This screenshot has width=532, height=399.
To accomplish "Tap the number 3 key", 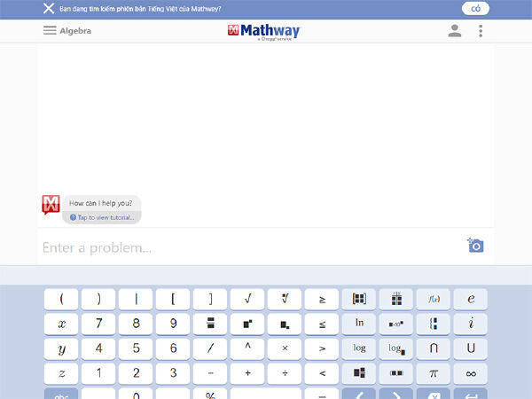I will 173,373.
